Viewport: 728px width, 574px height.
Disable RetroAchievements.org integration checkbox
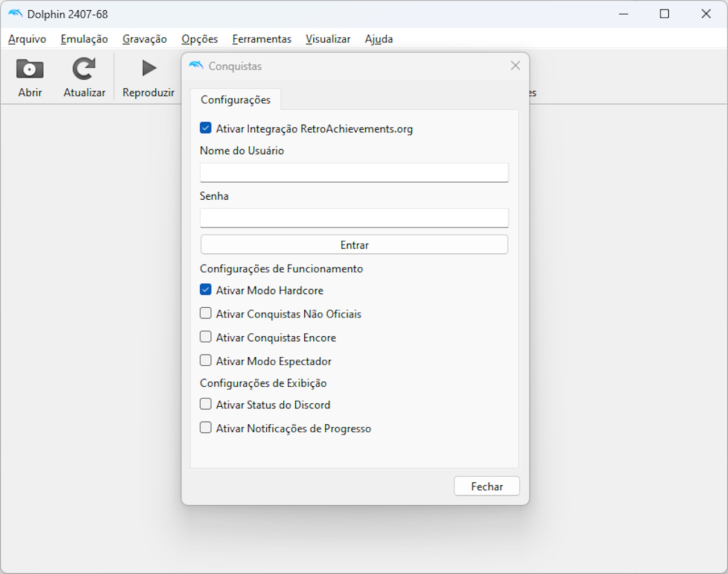(x=206, y=129)
